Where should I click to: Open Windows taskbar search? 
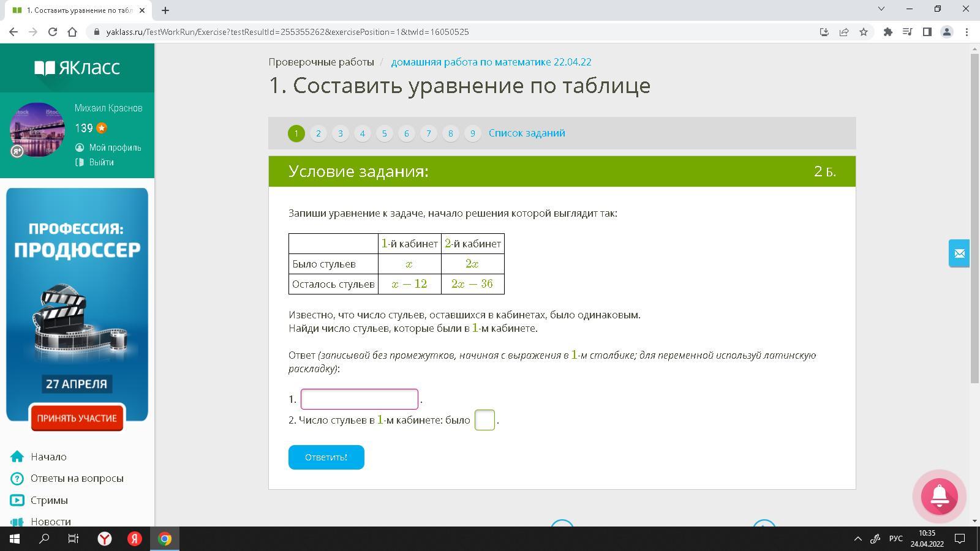(x=44, y=539)
